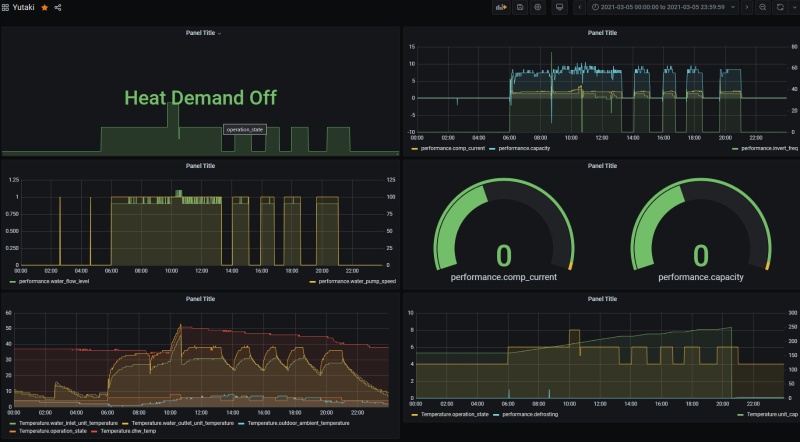
Task: Shift time range backward with left arrow
Action: click(580, 7)
